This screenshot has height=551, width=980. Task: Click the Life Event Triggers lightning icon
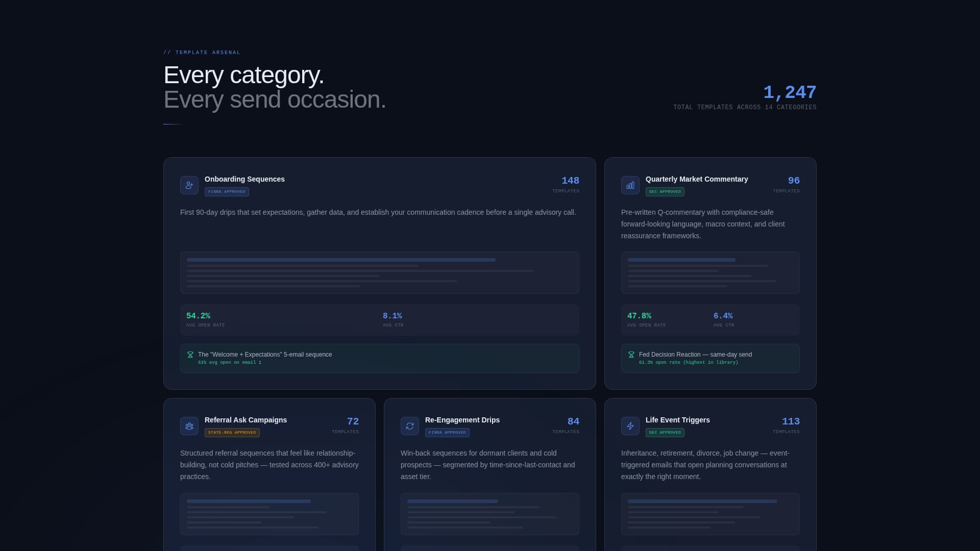(x=630, y=426)
